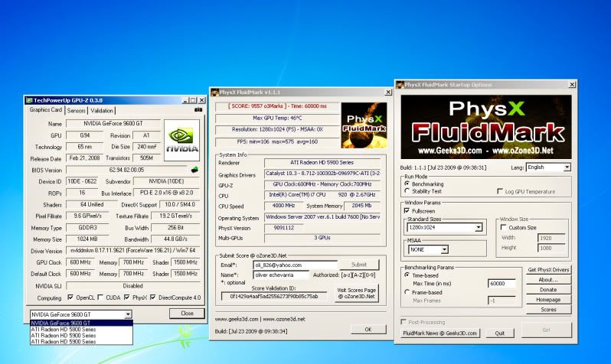This screenshot has height=364, width=611.
Task: Choose Frame-based benchmarking option
Action: pyautogui.click(x=406, y=291)
